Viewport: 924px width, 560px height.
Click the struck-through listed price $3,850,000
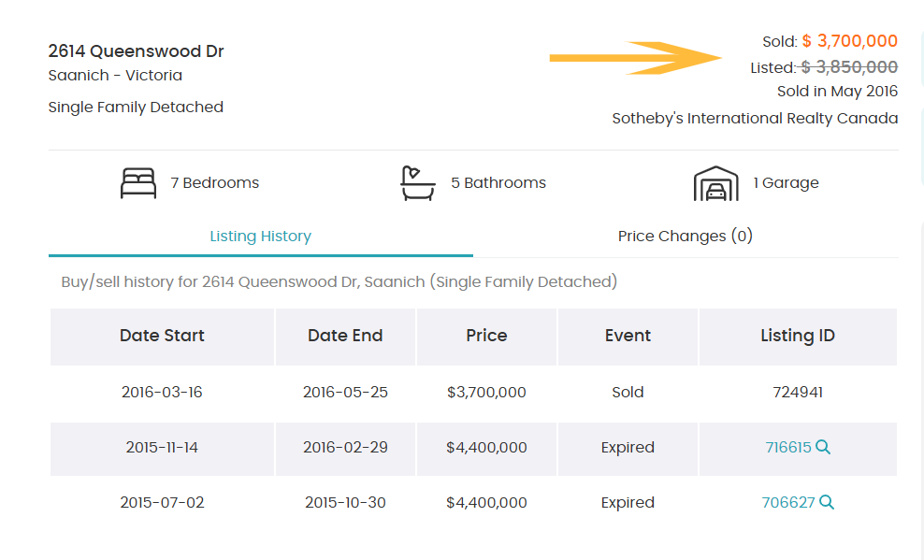[x=849, y=67]
